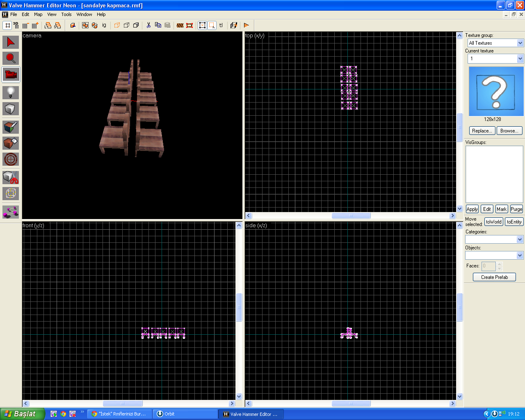Select the Path tool
525x420 pixels.
[x=11, y=212]
